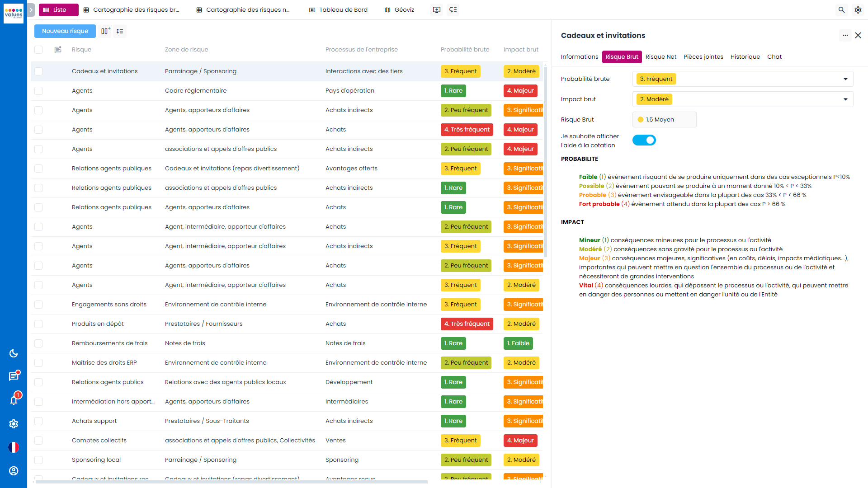Open the Intermédiation hors apport... risk
The height and width of the screenshot is (488, 868).
pyautogui.click(x=113, y=402)
